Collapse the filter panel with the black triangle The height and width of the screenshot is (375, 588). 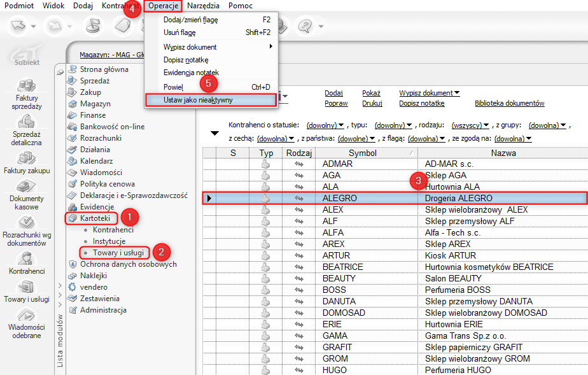click(214, 133)
